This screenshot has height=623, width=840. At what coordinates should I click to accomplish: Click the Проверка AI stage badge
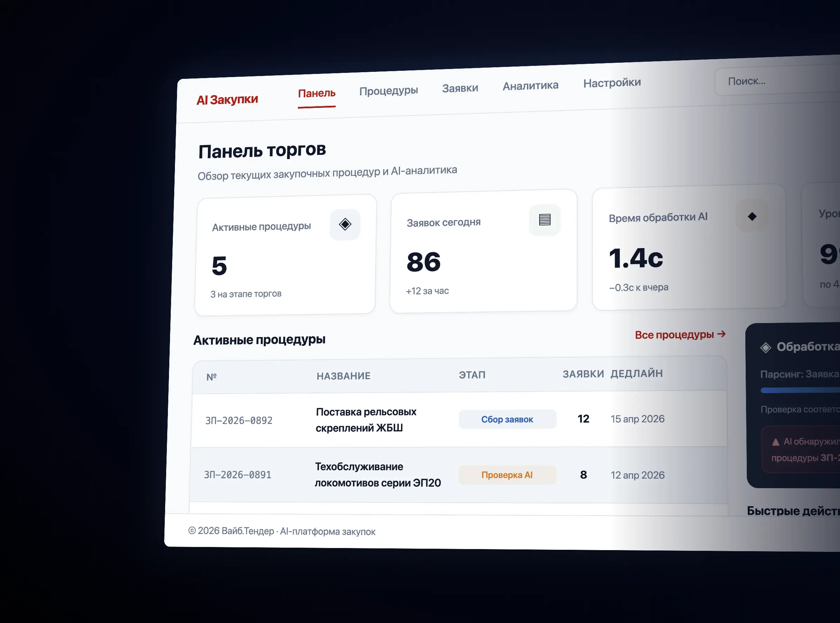(x=507, y=475)
